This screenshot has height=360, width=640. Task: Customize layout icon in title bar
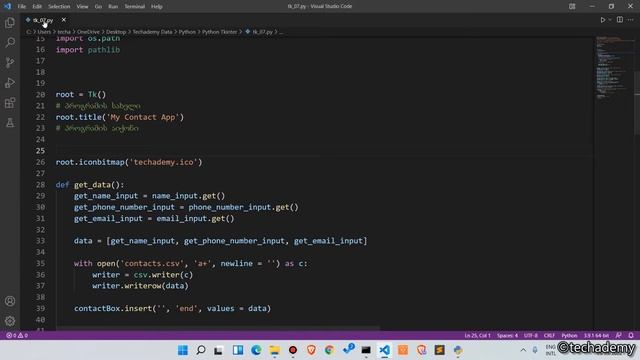tap(572, 6)
